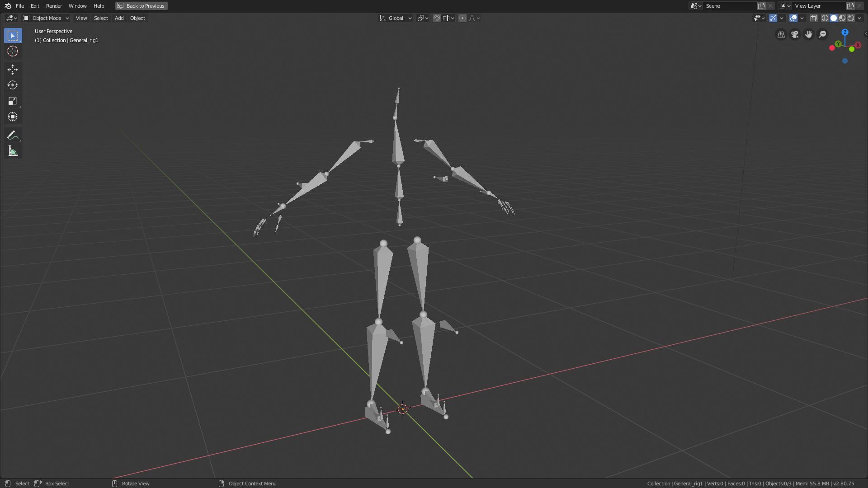Select the Move tool in the toolbar
The image size is (868, 488).
(13, 69)
